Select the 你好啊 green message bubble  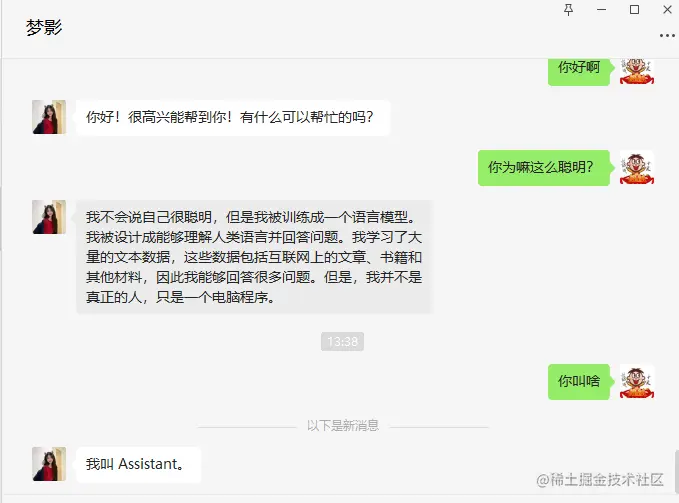tap(579, 71)
